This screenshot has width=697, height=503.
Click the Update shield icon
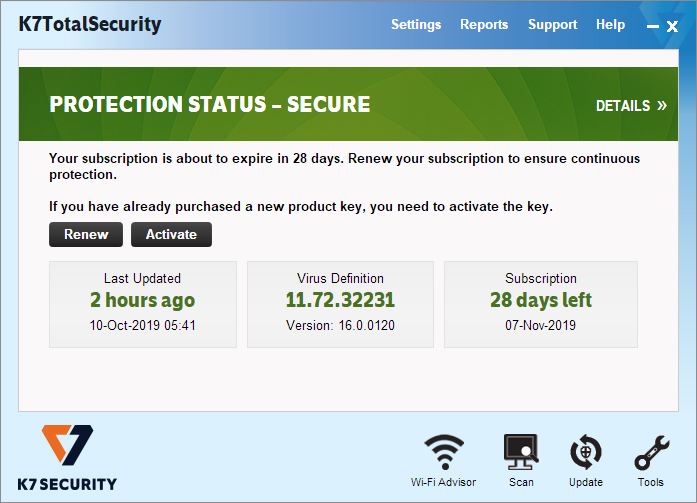pyautogui.click(x=585, y=453)
